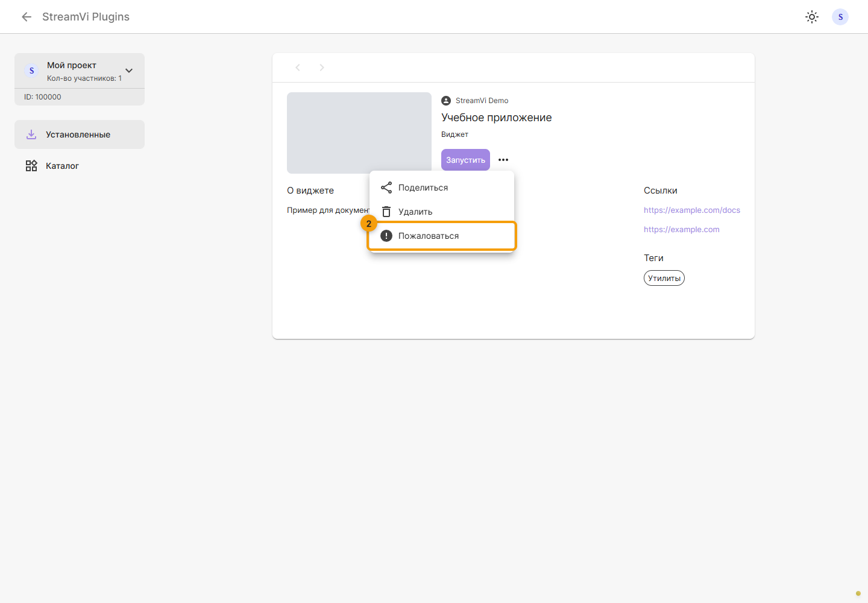Click the Мой проект project avatar
Screen dimensions: 868x603
(32, 71)
